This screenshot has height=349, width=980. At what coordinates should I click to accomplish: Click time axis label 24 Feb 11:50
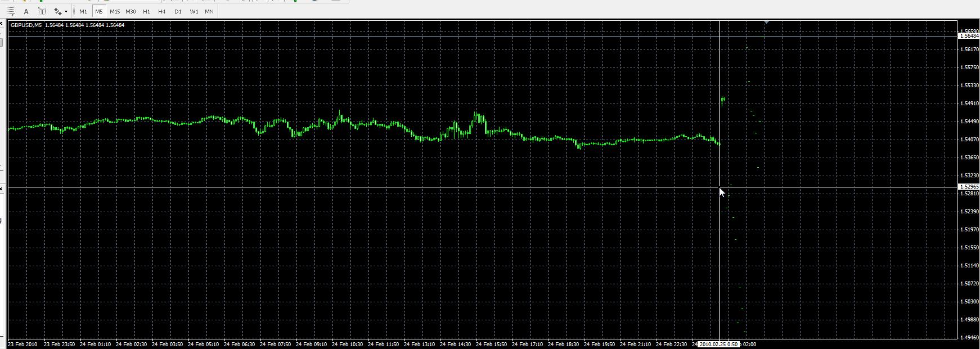[383, 344]
